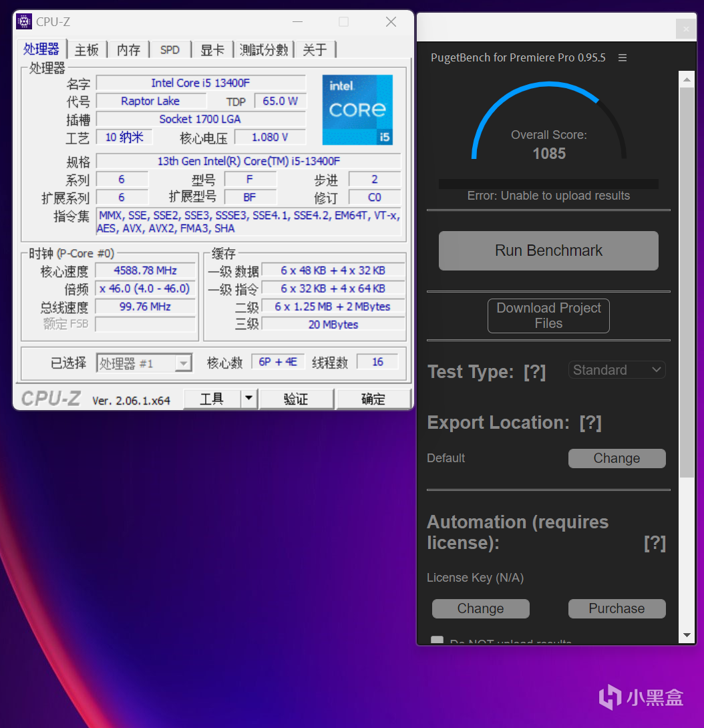Click the overall score gauge arc
The image size is (704, 728).
pyautogui.click(x=548, y=119)
